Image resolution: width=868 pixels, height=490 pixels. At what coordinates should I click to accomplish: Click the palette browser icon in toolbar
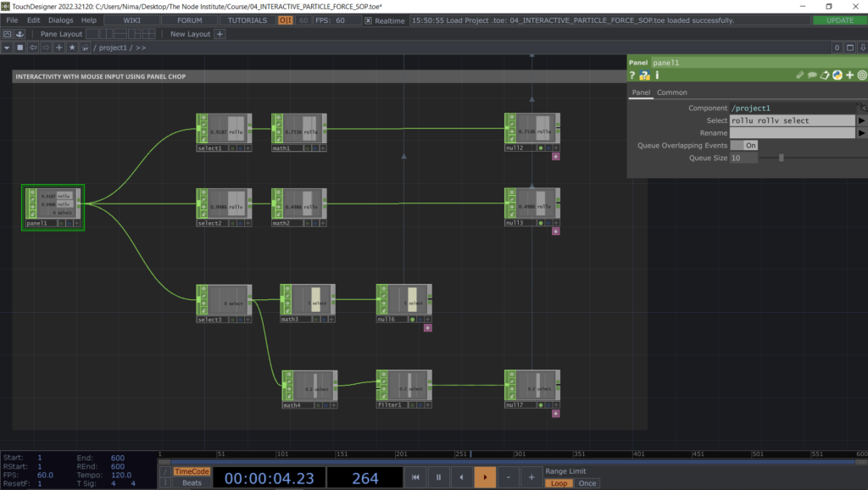point(7,34)
